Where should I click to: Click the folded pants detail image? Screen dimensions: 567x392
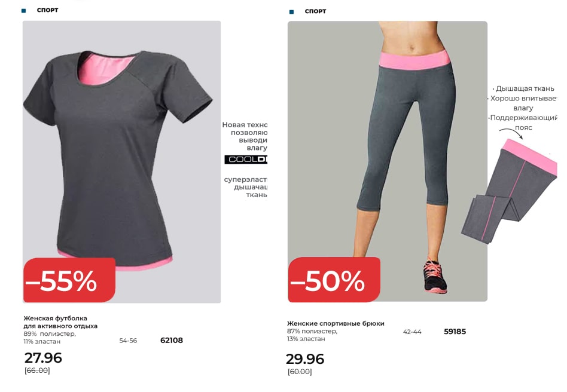tap(509, 191)
